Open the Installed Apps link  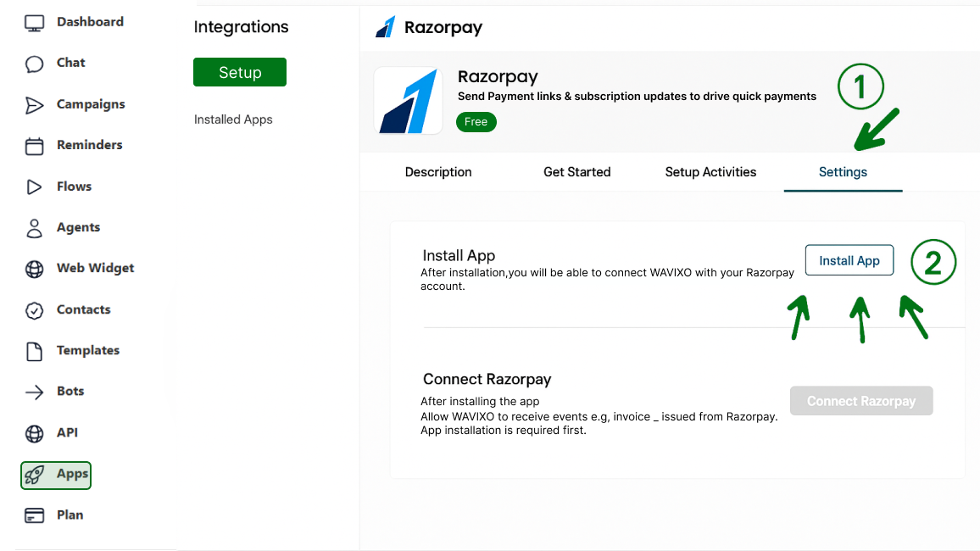233,120
